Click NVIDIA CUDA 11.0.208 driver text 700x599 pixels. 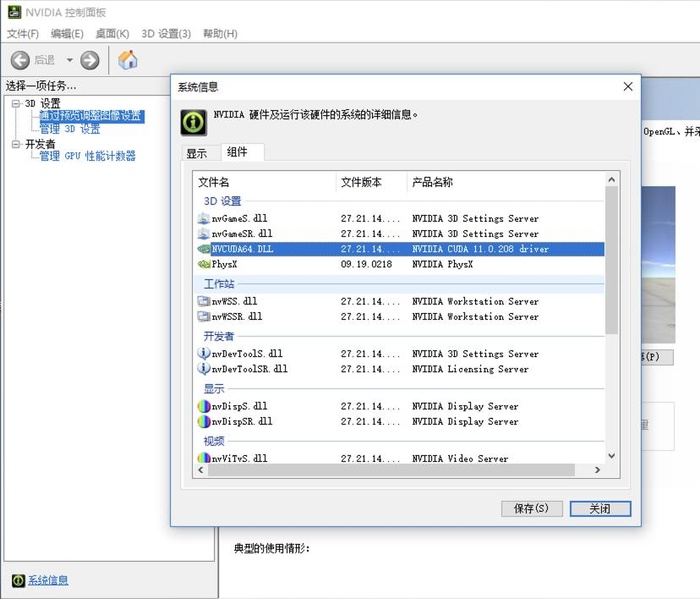pyautogui.click(x=480, y=249)
